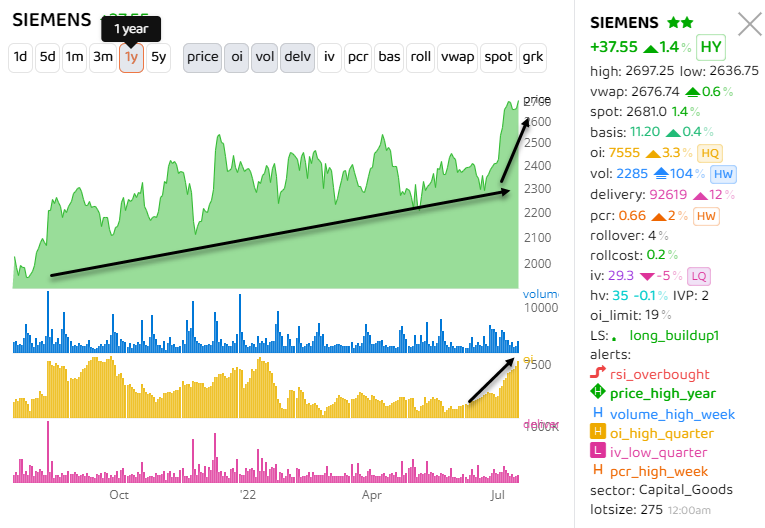Enable the bas series
765x528 pixels.
[389, 58]
